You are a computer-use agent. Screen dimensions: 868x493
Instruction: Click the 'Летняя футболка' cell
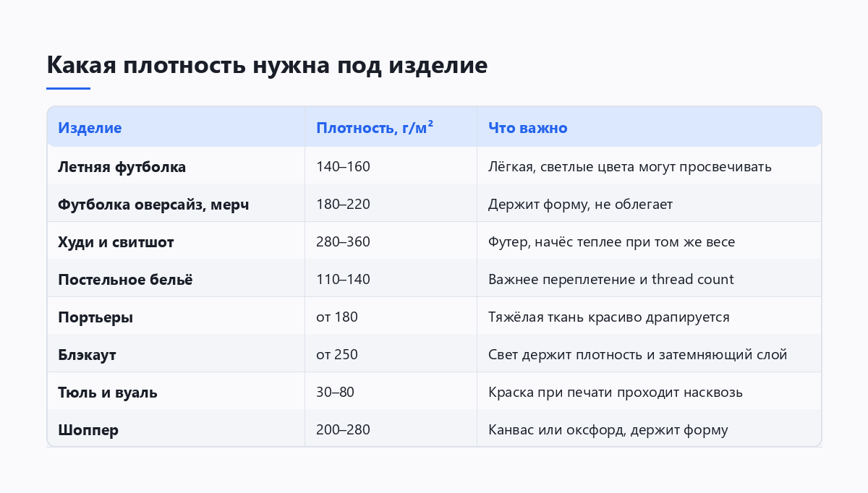122,167
